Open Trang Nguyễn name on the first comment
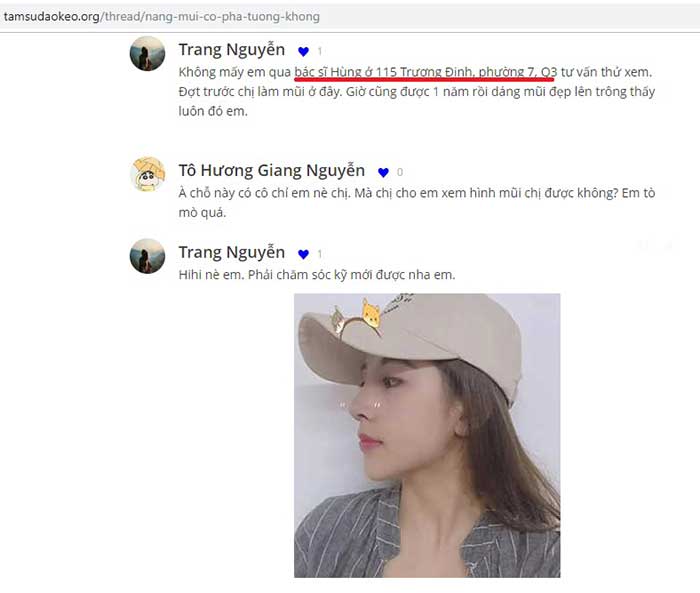 click(x=232, y=50)
